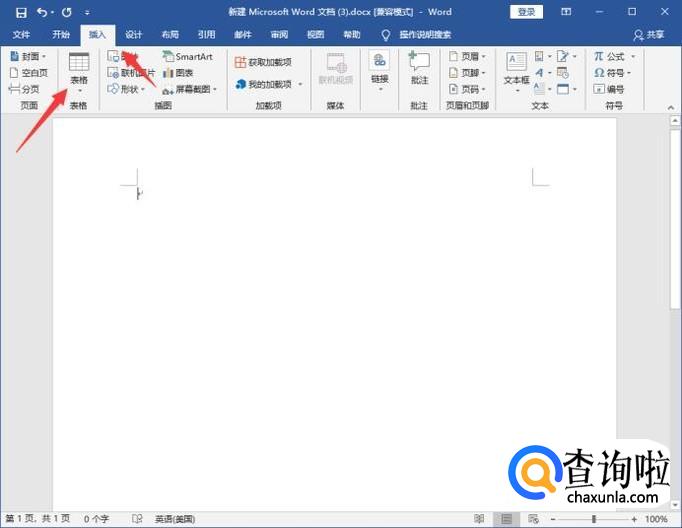This screenshot has height=528, width=682.
Task: Open the Equation (公式) dropdown
Action: coord(614,57)
